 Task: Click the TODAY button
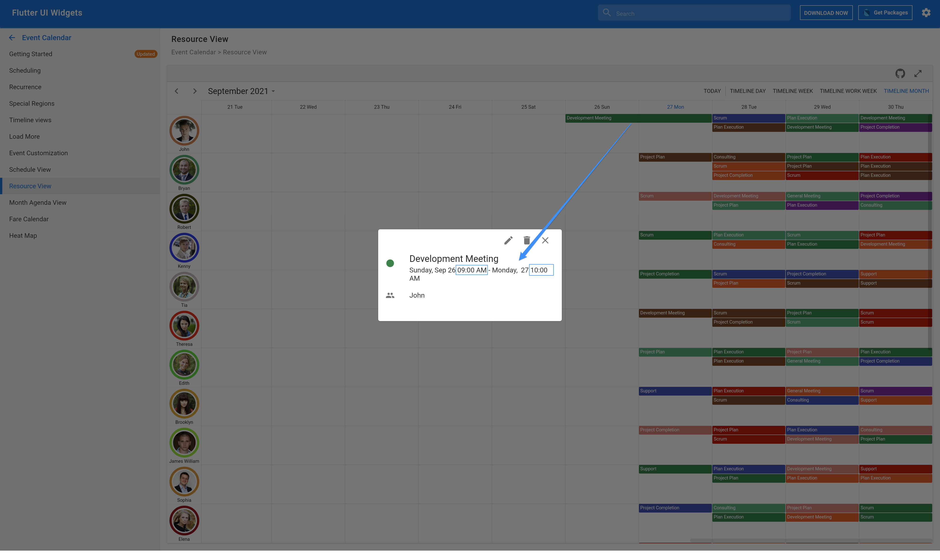point(712,91)
